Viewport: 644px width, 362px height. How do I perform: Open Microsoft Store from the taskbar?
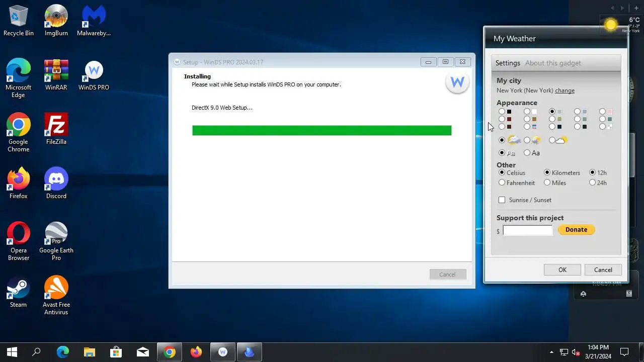coord(116,352)
